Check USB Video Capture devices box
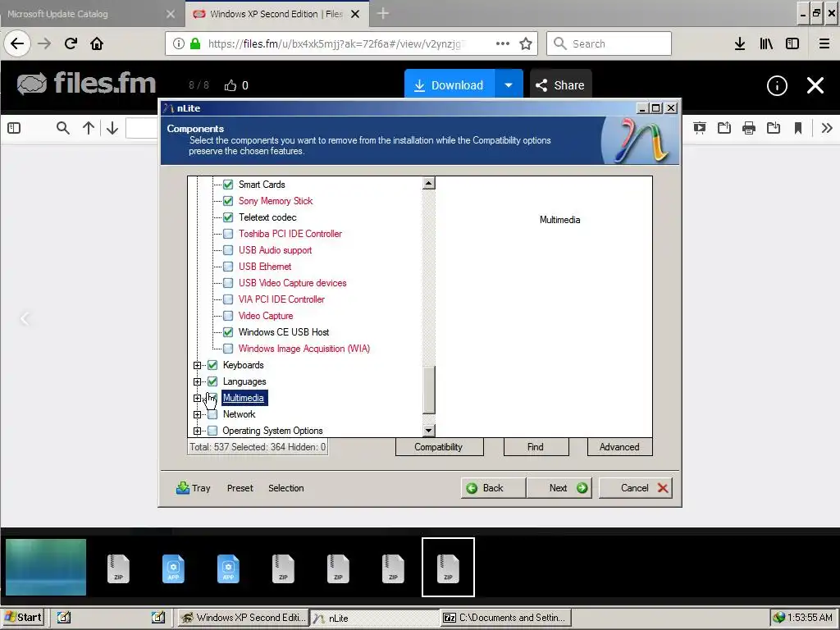 228,283
